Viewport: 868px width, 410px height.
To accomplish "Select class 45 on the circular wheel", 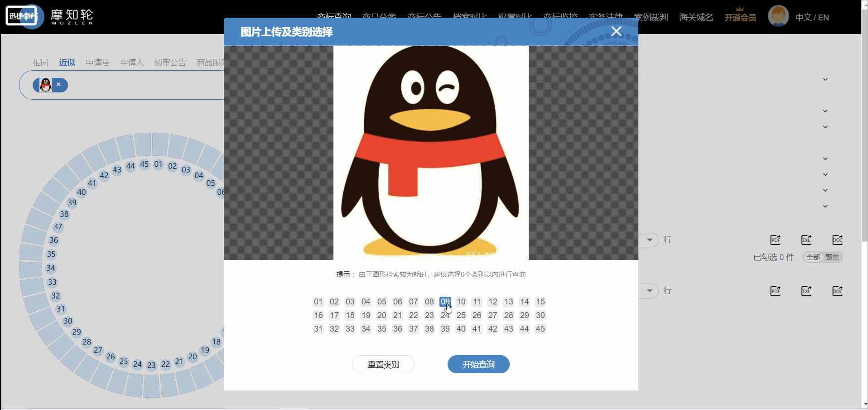I will [x=145, y=164].
